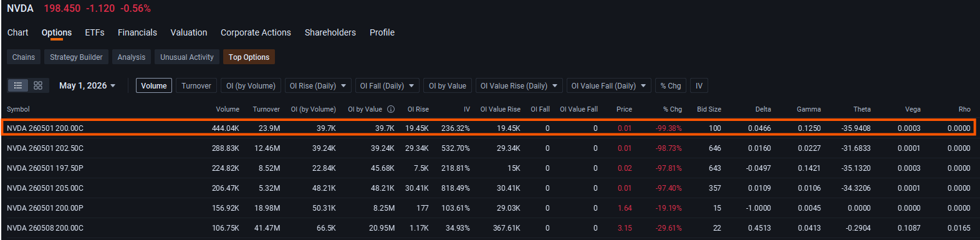Click the 367.61K OI Value Rise cell

[506, 228]
